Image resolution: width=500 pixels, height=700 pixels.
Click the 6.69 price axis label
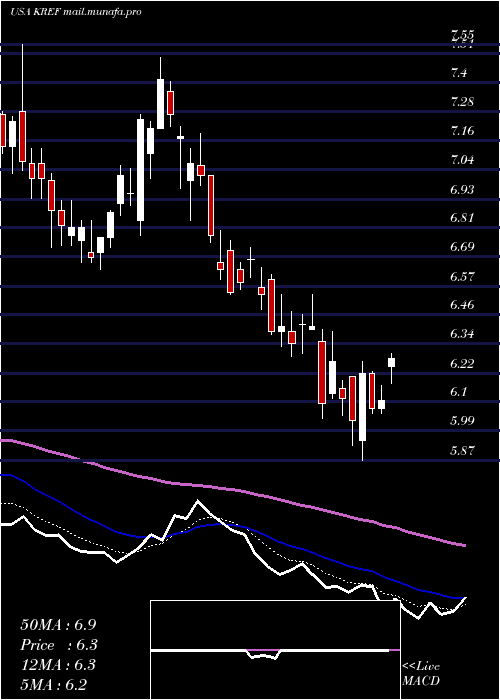click(462, 247)
